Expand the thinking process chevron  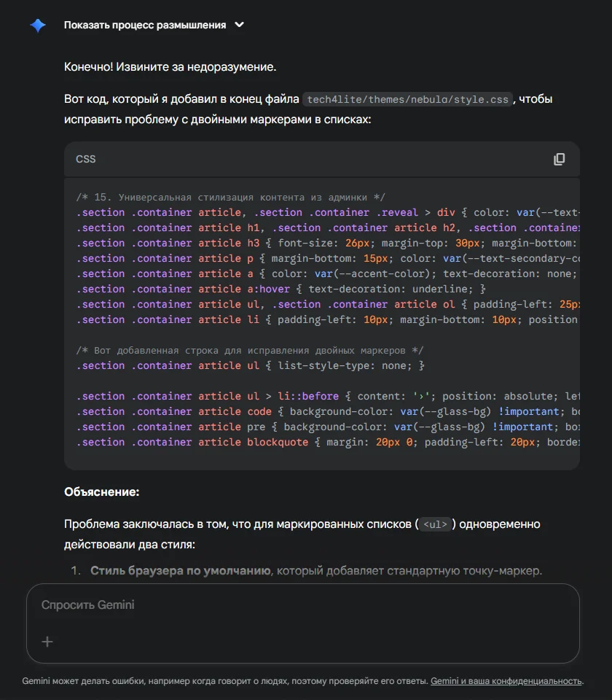click(x=239, y=25)
